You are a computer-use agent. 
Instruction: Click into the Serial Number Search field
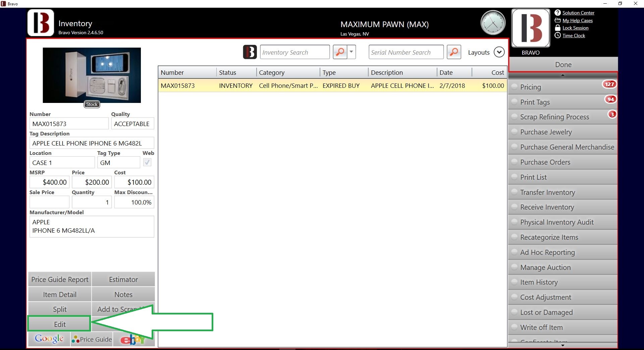[x=406, y=52]
